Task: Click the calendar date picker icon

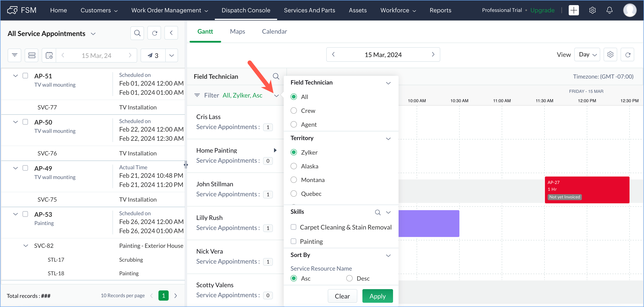Action: pos(49,55)
